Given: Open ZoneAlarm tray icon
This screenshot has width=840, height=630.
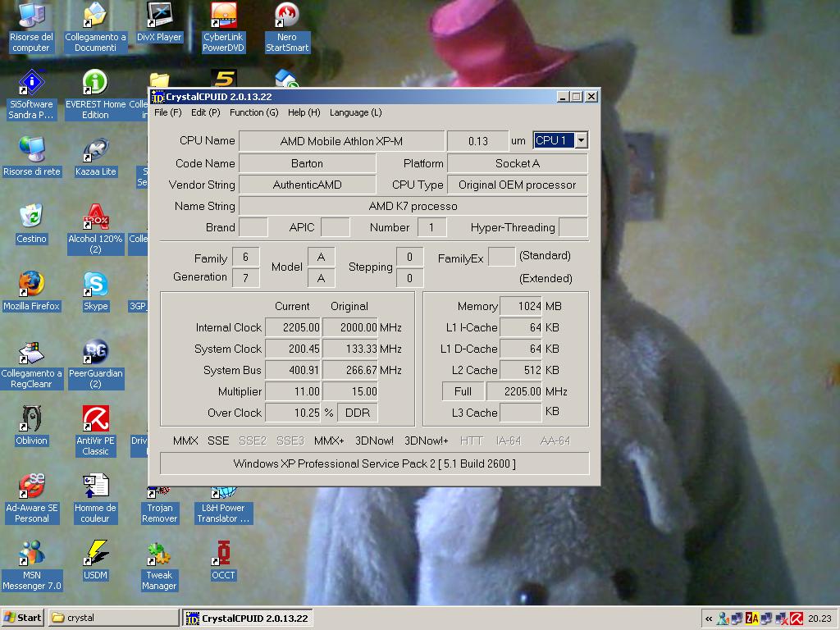Looking at the screenshot, I should click(751, 619).
